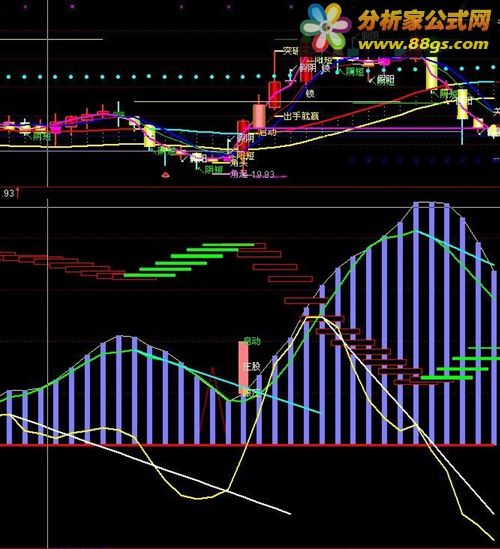Select the 锁 label below the red candle
This screenshot has width=500, height=549.
[x=310, y=93]
